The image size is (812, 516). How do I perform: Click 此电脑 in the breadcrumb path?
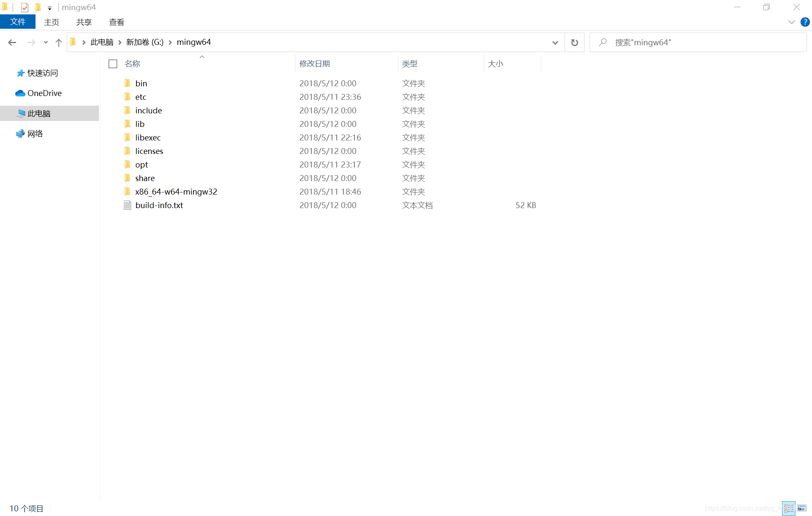coord(102,42)
